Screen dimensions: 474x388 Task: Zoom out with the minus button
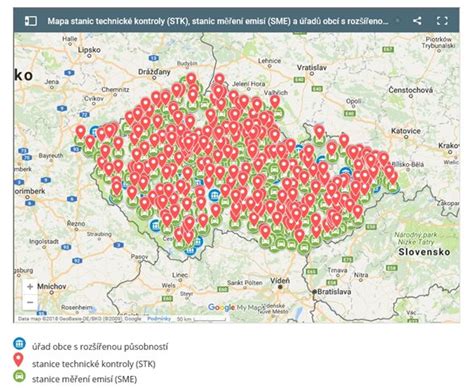pos(30,302)
